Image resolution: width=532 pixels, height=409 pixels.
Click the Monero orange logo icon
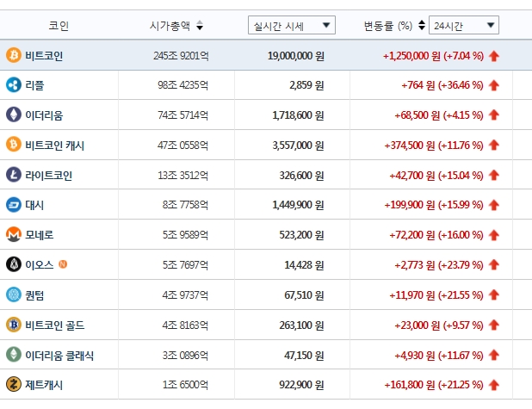click(x=14, y=234)
